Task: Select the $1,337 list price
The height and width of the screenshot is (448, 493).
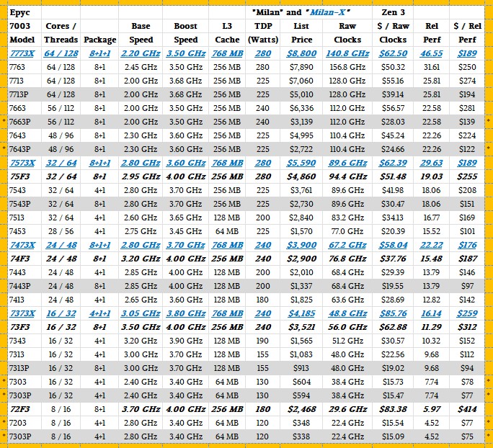Action: coord(301,286)
